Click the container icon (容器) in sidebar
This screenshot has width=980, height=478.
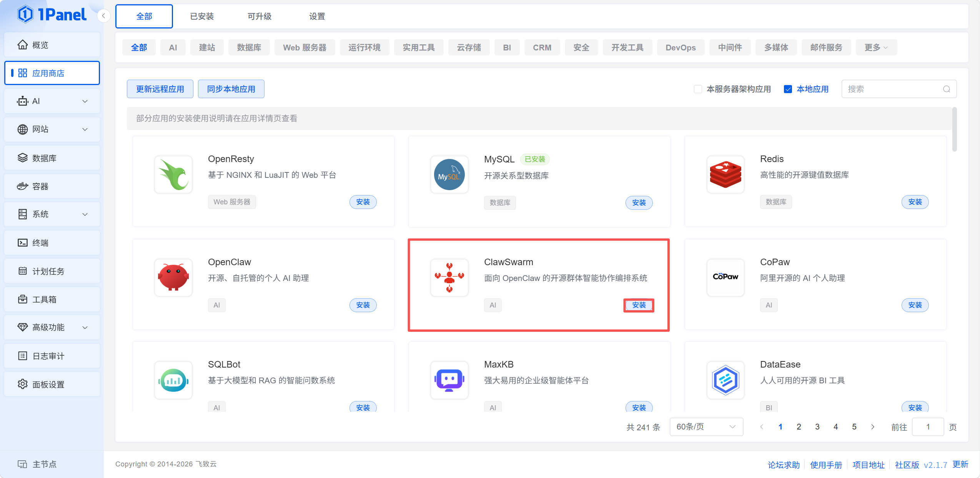pos(23,186)
